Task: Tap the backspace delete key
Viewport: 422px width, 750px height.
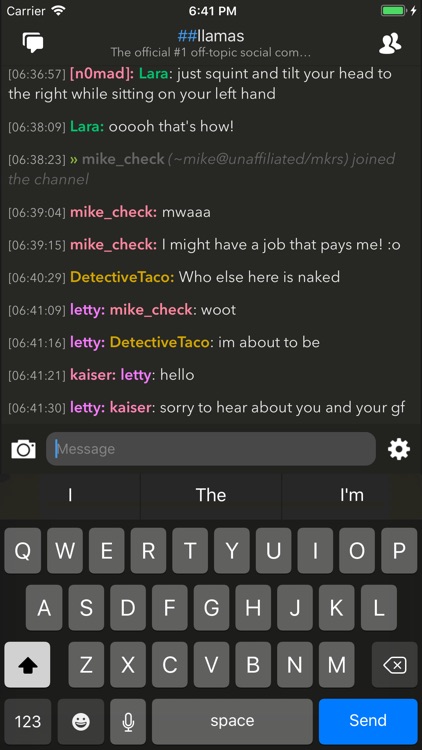Action: (395, 665)
